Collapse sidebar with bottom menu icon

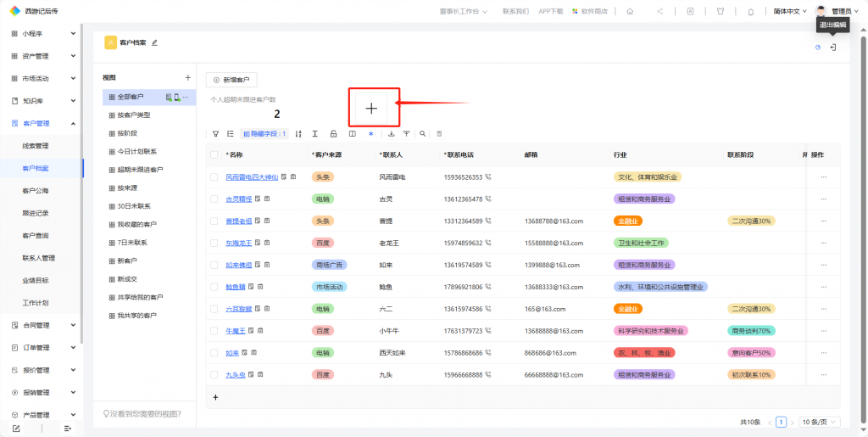tap(68, 429)
